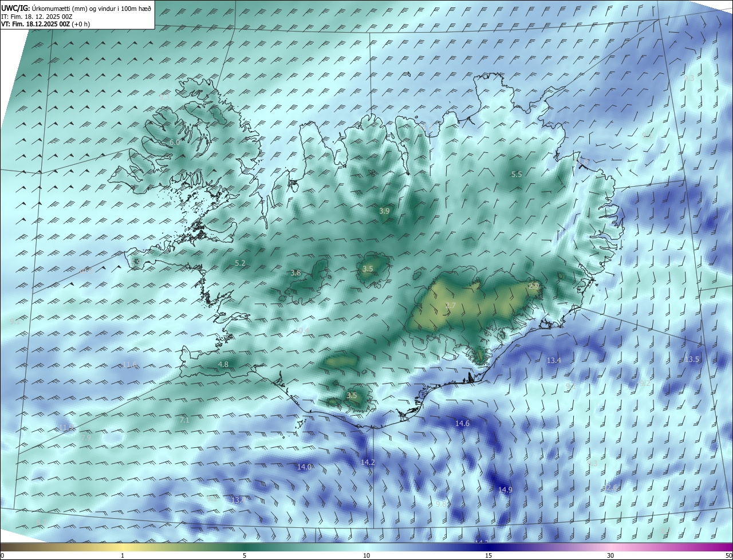The height and width of the screenshot is (560, 733).
Task: Click the 'VT: Fim. 18.12.2025 00Z (+0 h)' line
Action: [x=45, y=24]
